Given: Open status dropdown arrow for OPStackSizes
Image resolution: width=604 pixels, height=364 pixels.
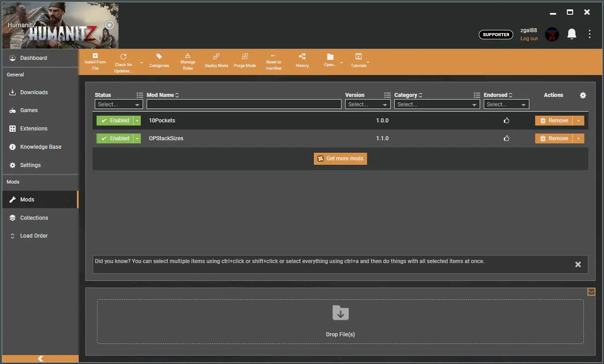Looking at the screenshot, I should tap(137, 138).
